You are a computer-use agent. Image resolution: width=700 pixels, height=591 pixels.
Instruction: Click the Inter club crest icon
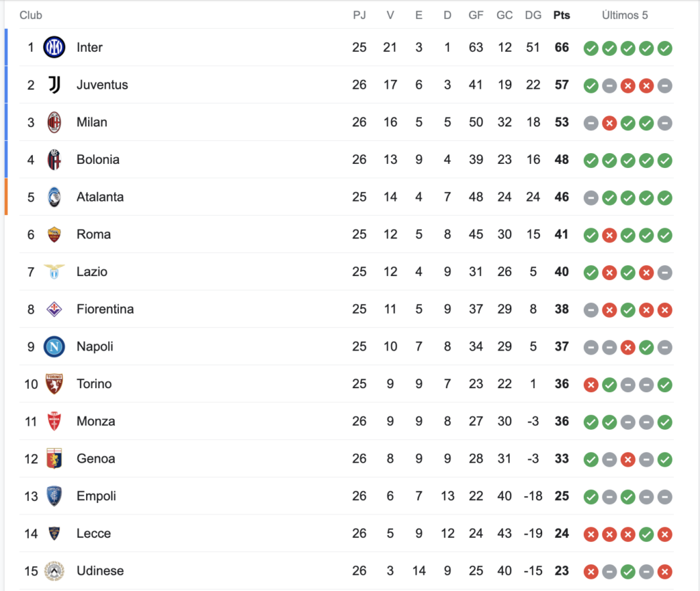tap(54, 47)
